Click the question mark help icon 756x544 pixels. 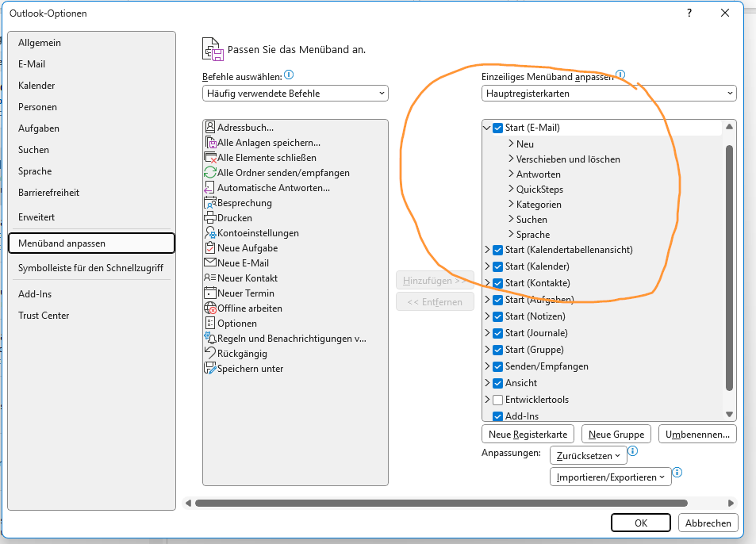689,13
